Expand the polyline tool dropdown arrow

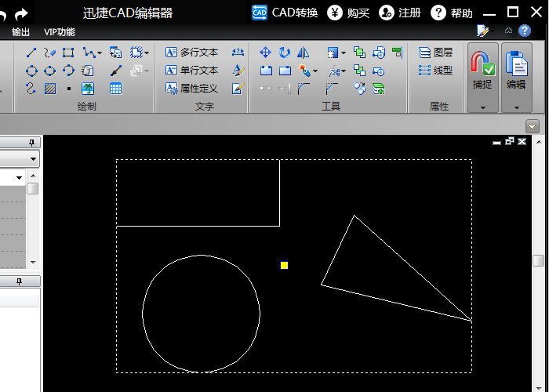point(99,53)
